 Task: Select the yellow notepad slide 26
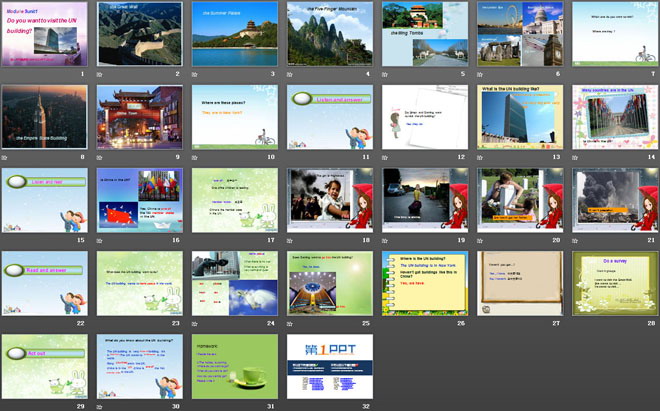click(x=424, y=283)
